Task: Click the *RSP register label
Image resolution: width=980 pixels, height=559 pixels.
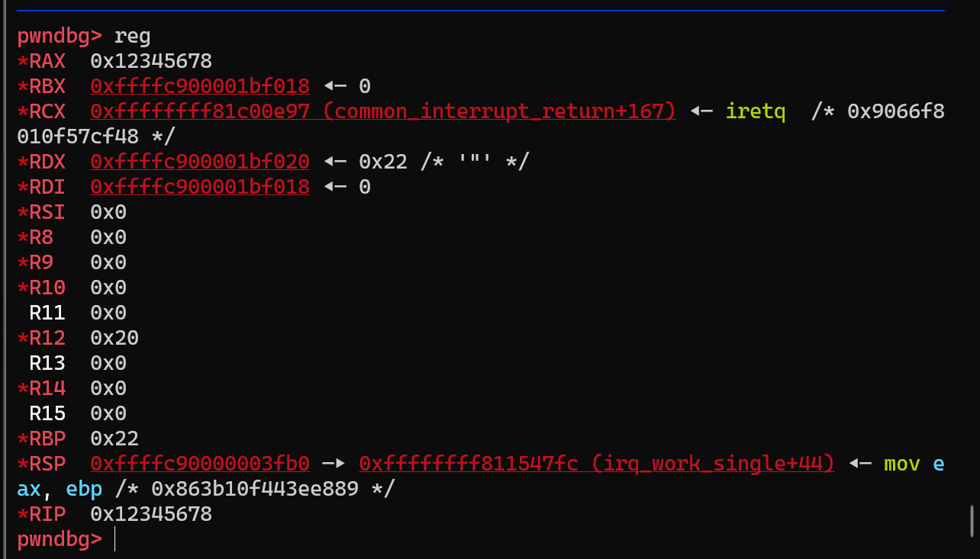Action: click(x=41, y=463)
